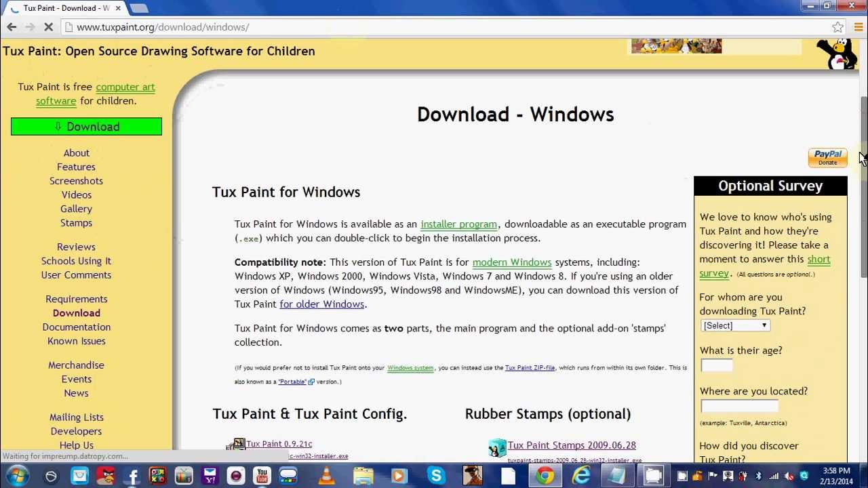Open a new browser tab
Image resolution: width=868 pixels, height=488 pixels.
click(138, 8)
